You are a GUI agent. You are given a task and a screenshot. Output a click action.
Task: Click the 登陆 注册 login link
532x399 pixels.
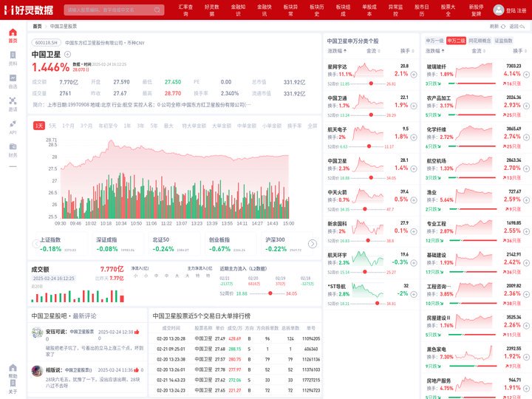516,10
